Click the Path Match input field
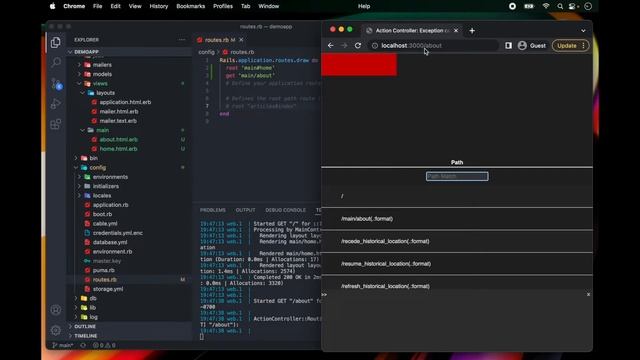The image size is (640, 360). click(457, 176)
